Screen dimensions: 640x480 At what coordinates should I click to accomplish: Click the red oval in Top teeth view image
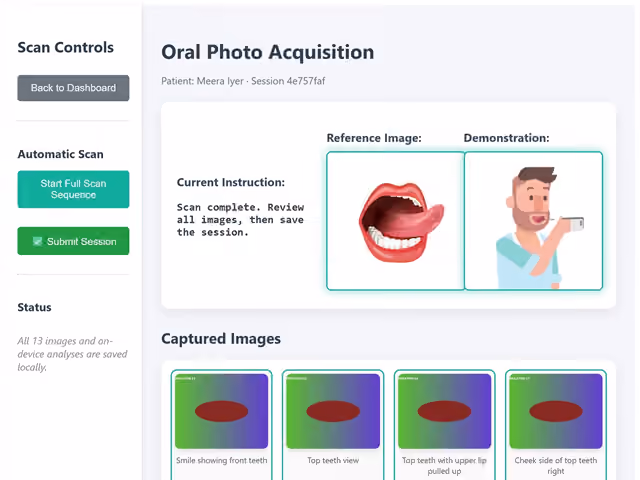[333, 411]
